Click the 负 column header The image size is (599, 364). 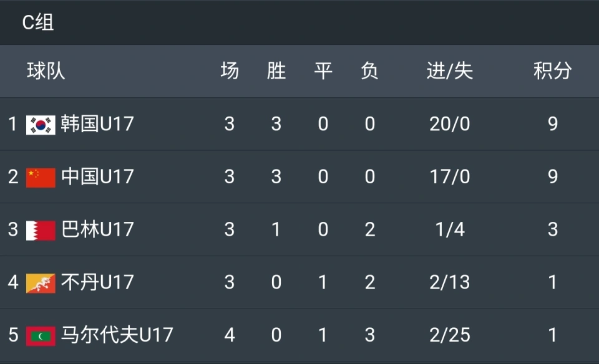coord(369,71)
